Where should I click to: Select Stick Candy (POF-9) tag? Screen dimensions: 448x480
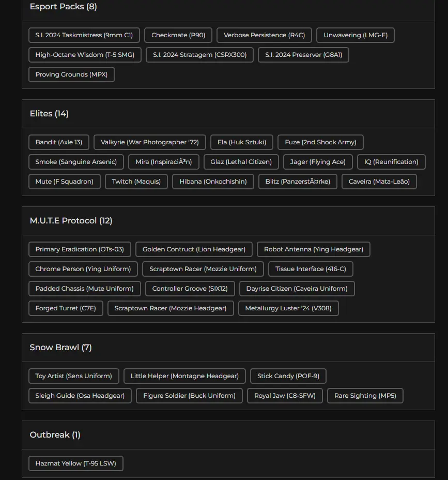click(x=288, y=376)
